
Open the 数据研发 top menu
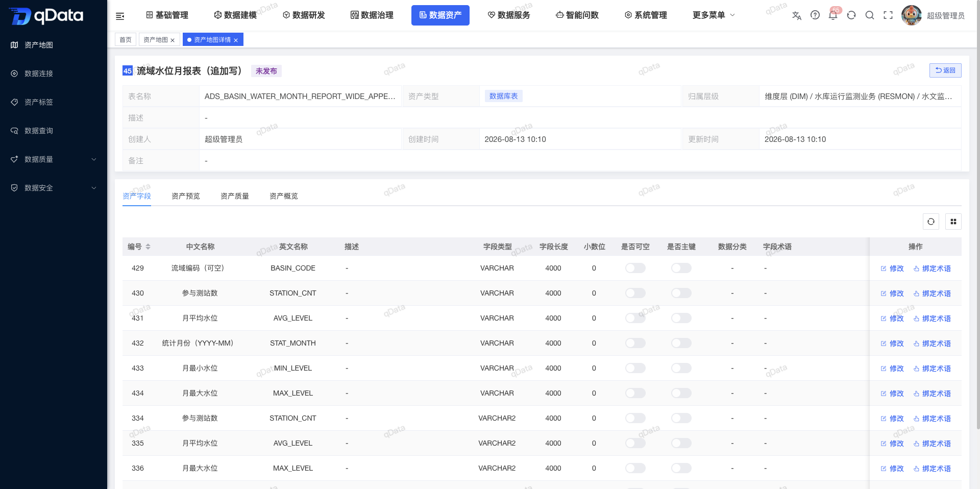click(x=304, y=15)
